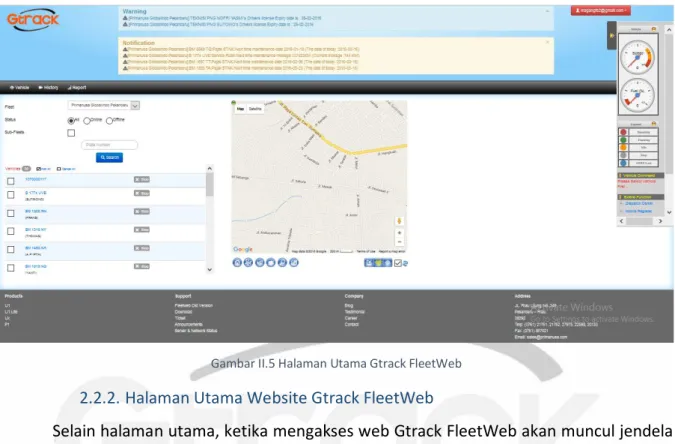Open the Fleet dropdown list

pos(104,105)
